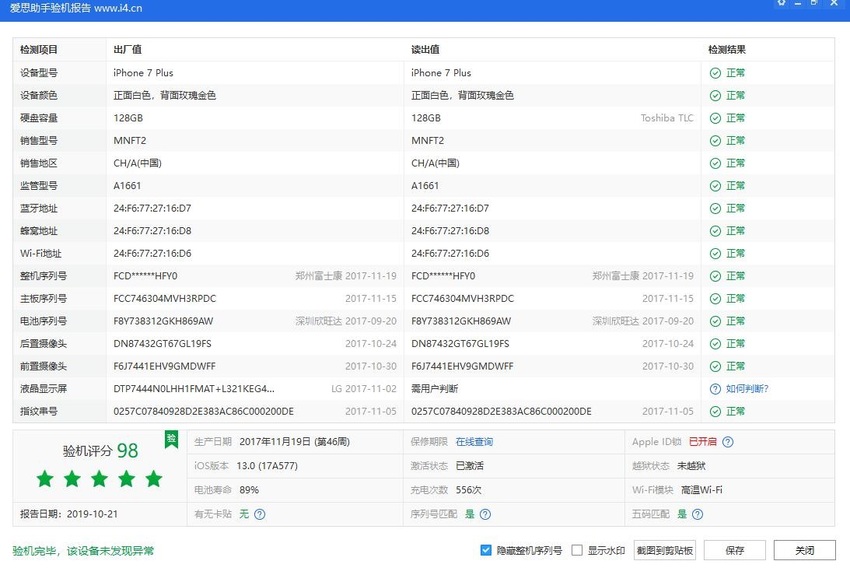Click the 读出值 CH/A(中国) cell
Image resolution: width=850 pixels, height=575 pixels.
tap(435, 164)
